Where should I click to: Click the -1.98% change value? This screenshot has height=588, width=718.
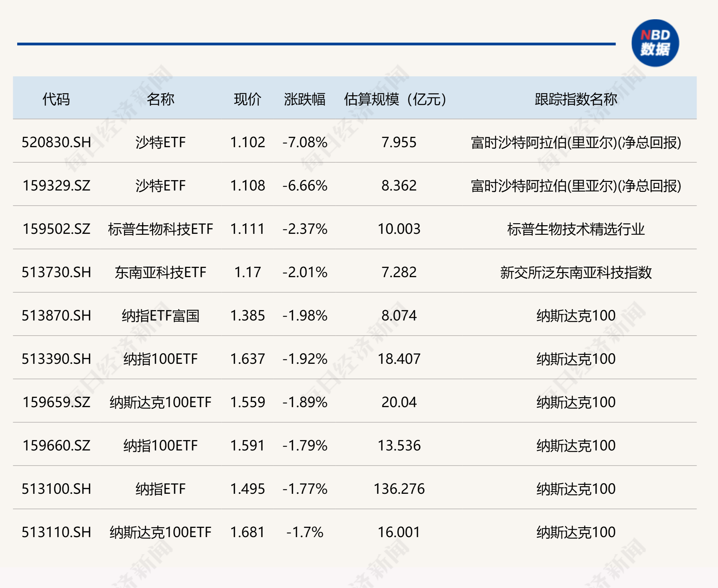305,316
